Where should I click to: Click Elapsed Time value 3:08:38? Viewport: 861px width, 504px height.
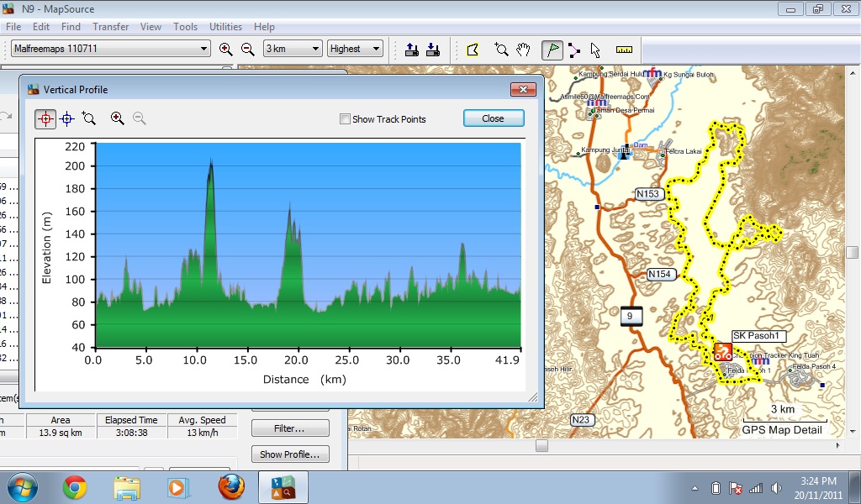coord(131,433)
